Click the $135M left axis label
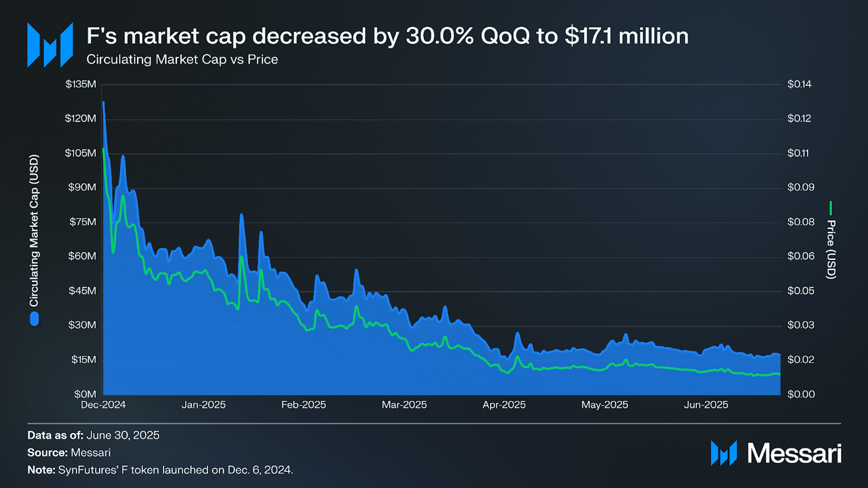The width and height of the screenshot is (868, 488). (x=81, y=84)
